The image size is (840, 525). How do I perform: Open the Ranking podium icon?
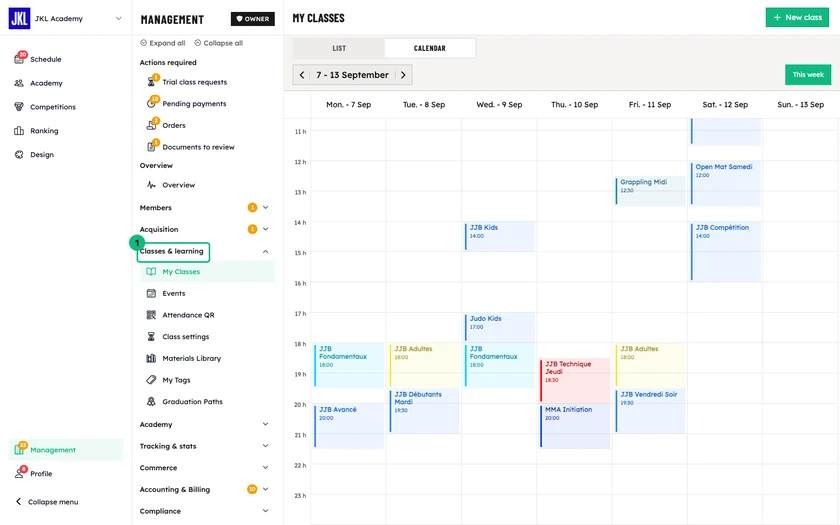19,131
